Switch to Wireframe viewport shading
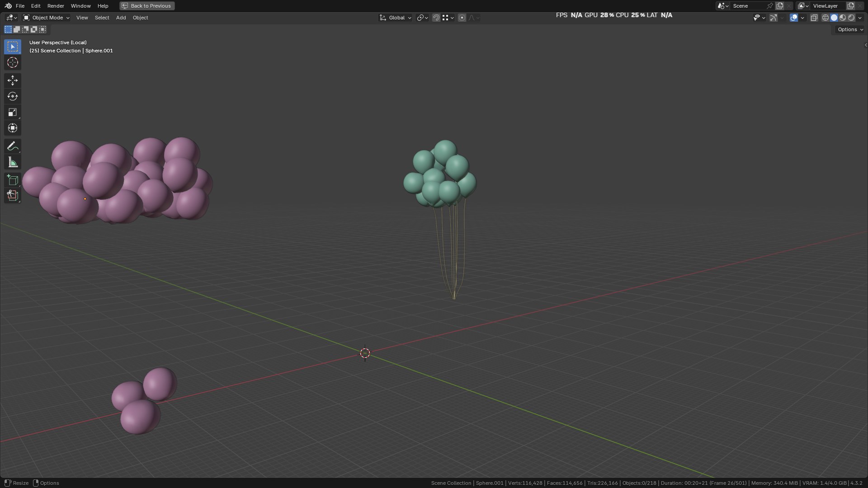This screenshot has width=868, height=488. [x=826, y=18]
